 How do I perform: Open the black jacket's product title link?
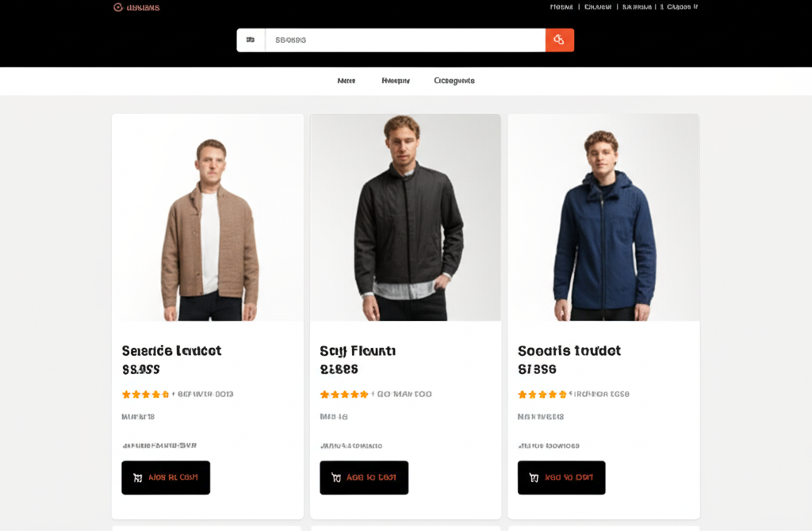pos(357,350)
